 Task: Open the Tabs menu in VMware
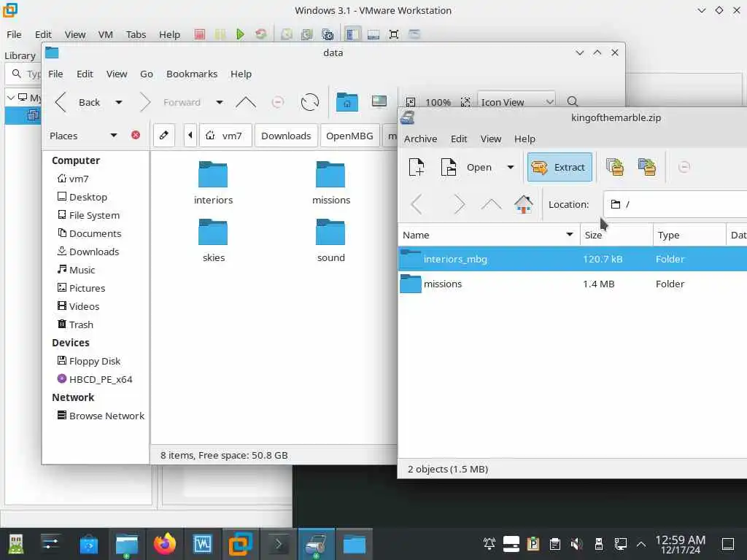136,34
